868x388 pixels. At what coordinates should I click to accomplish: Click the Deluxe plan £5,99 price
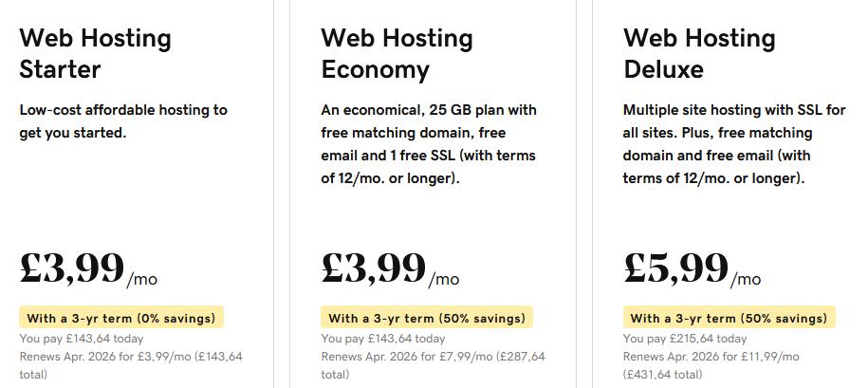click(676, 268)
